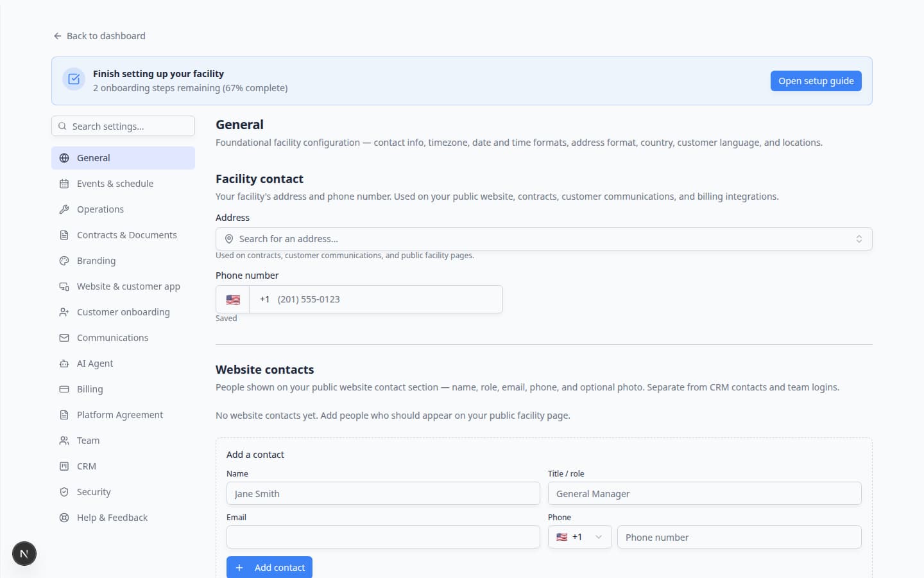Click the robot icon for AI Agent

(x=64, y=363)
